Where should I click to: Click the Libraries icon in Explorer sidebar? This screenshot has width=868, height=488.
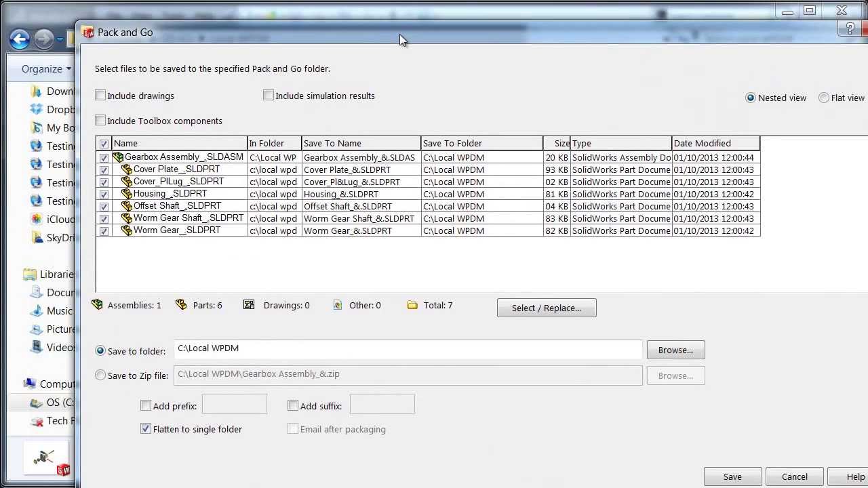pyautogui.click(x=30, y=274)
